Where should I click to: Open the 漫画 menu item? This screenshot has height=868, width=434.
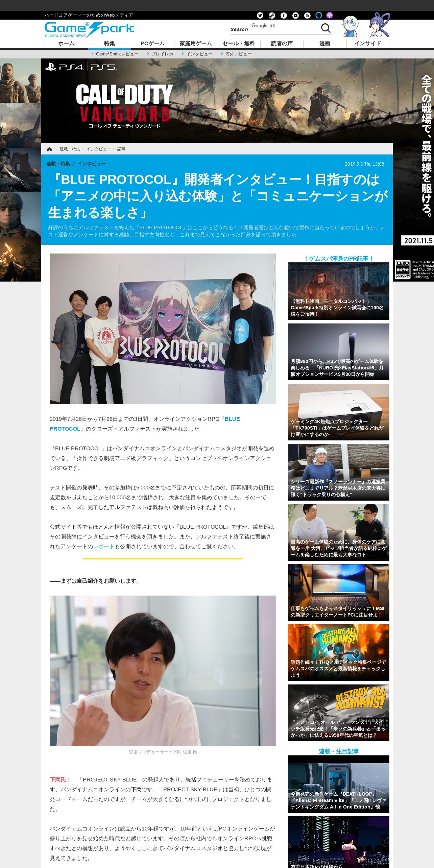[x=325, y=44]
